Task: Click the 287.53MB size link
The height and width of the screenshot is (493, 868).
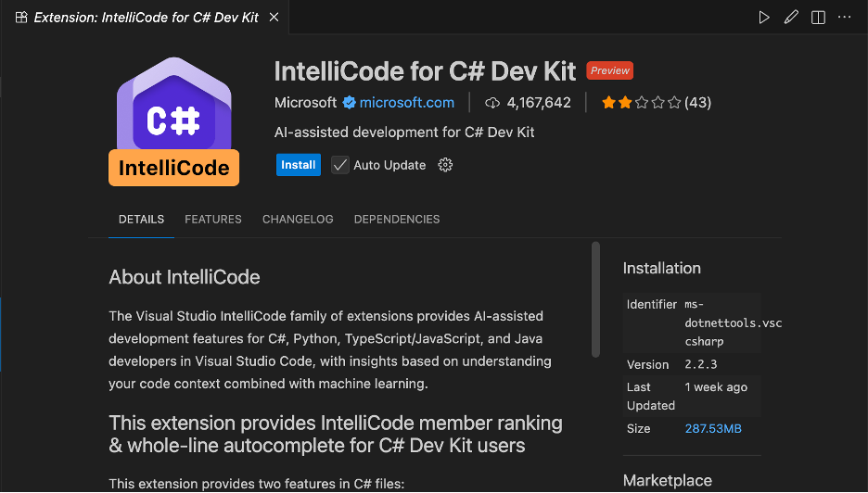Action: pos(713,428)
